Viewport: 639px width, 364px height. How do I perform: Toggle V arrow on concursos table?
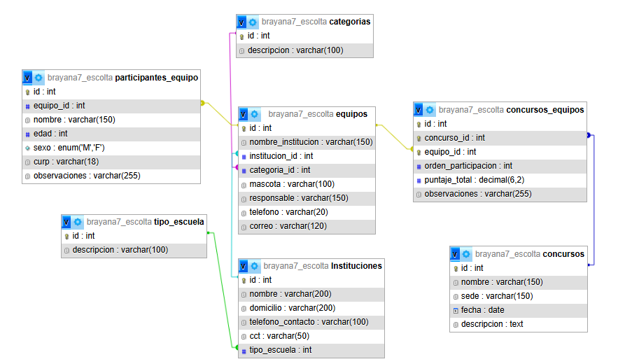pos(456,254)
